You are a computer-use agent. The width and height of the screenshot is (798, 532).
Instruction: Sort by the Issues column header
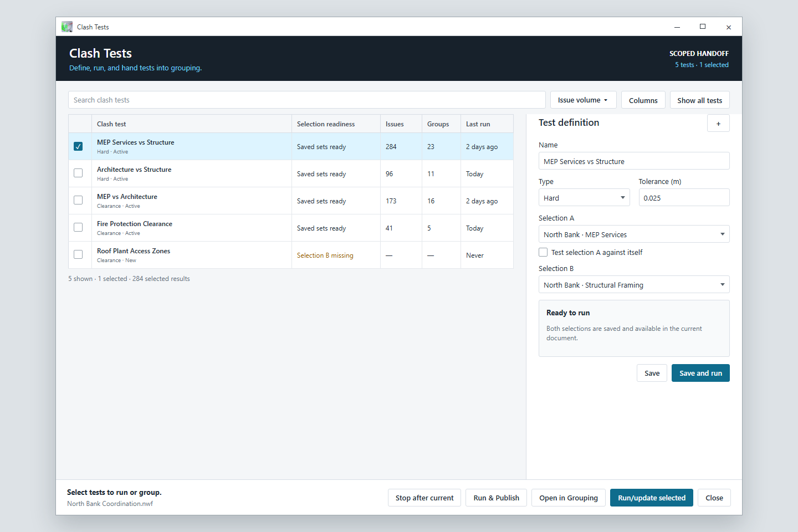[x=395, y=124]
